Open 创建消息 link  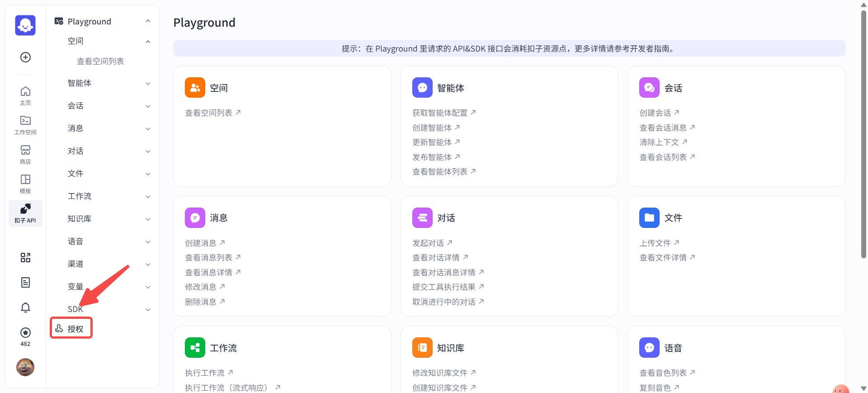205,243
